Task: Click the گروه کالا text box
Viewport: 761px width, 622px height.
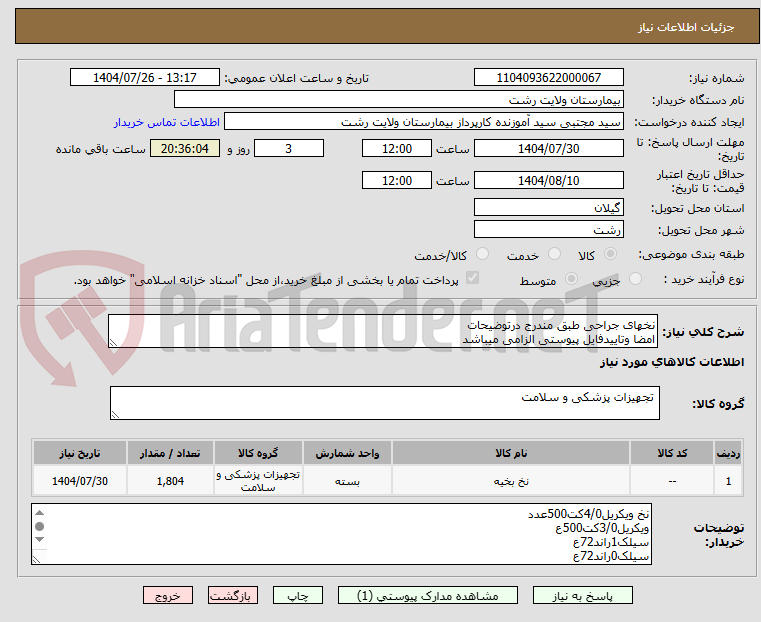Action: pyautogui.click(x=384, y=403)
